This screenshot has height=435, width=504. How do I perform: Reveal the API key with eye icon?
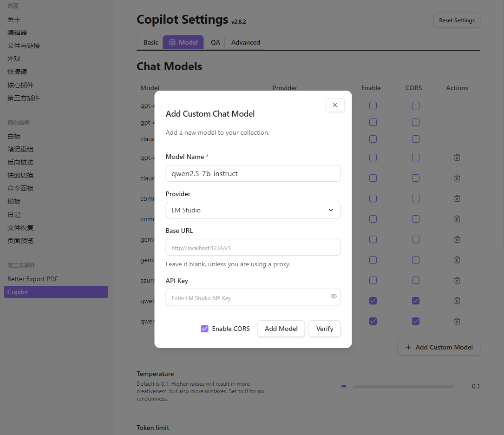click(334, 297)
